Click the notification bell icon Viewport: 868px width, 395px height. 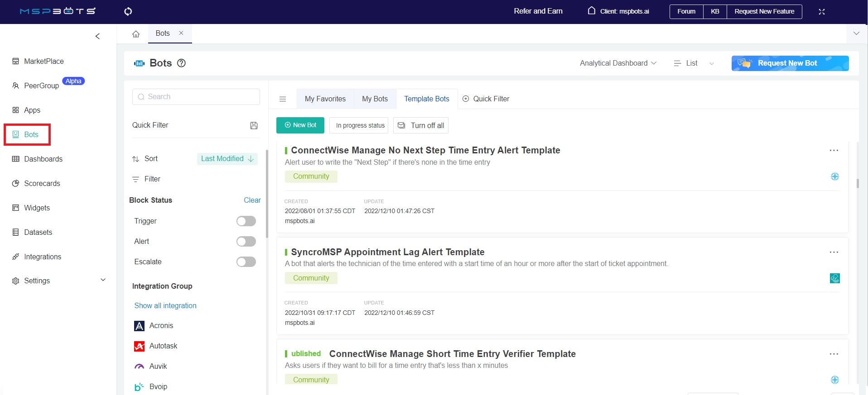coord(591,11)
